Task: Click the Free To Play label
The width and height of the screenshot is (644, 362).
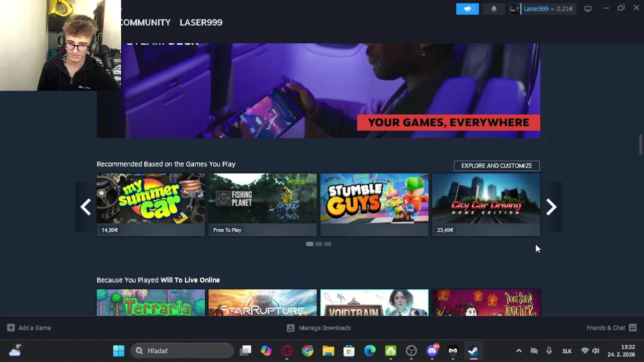Action: 227,230
